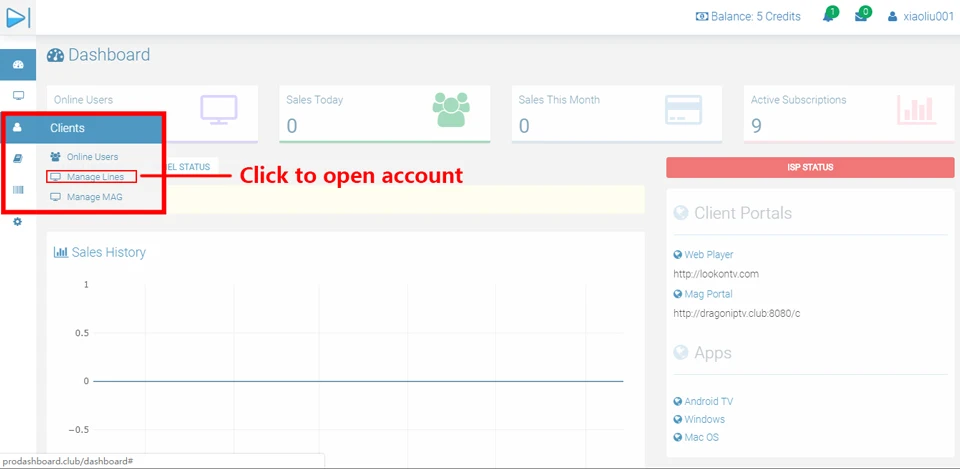
Task: Click the Balance: 5 Credits indicator
Action: point(748,17)
